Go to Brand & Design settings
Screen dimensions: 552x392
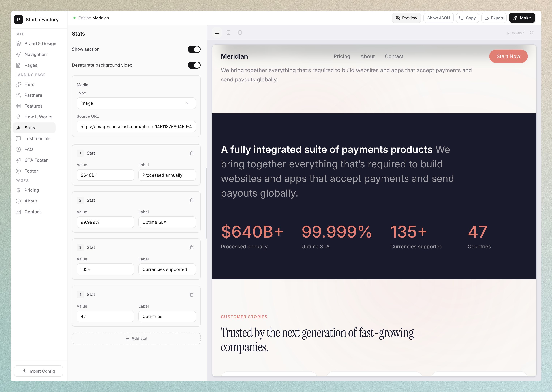[40, 44]
